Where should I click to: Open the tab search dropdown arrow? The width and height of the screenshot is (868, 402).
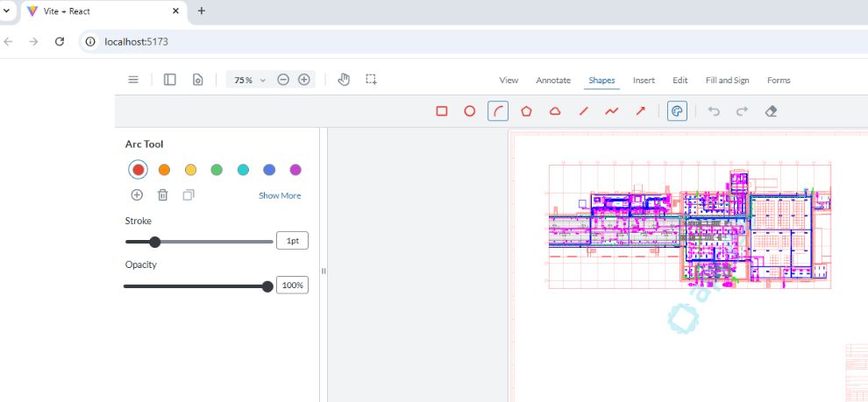coord(7,11)
